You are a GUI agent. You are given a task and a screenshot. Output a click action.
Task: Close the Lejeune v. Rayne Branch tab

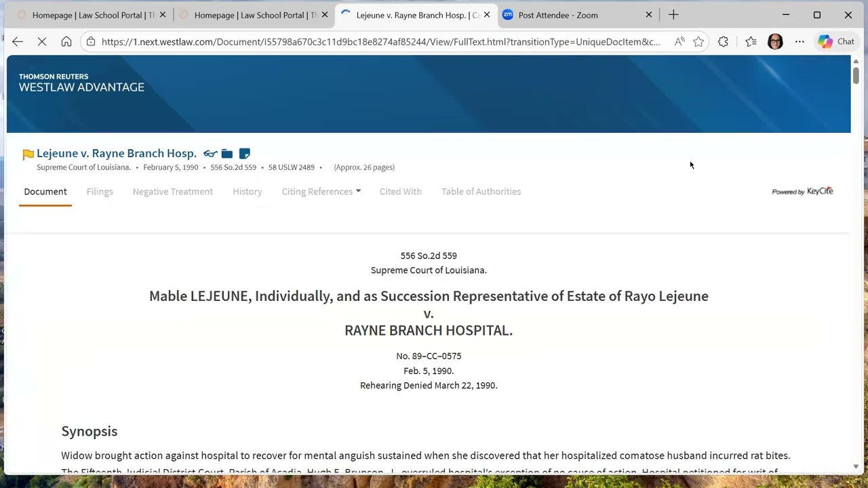point(486,15)
